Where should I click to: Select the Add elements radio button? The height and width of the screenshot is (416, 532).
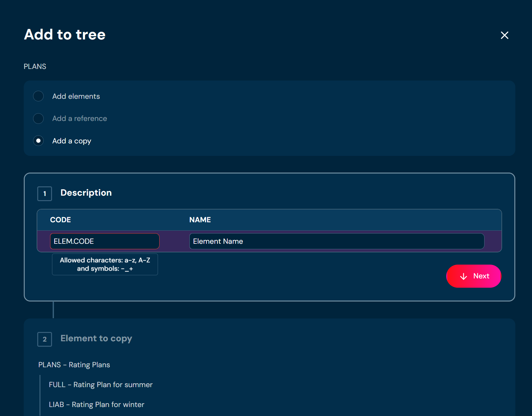point(39,96)
